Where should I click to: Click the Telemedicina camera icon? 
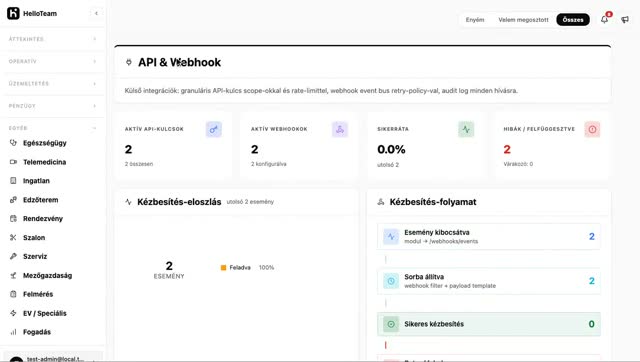tap(13, 162)
